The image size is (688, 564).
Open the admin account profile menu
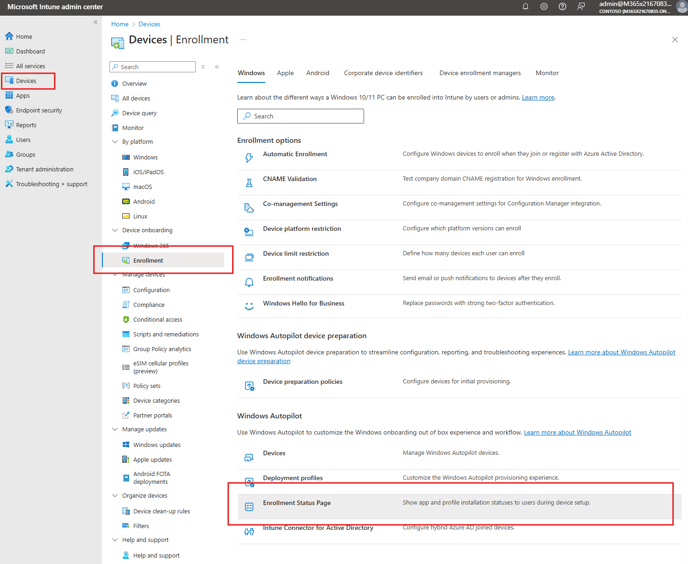(641, 7)
